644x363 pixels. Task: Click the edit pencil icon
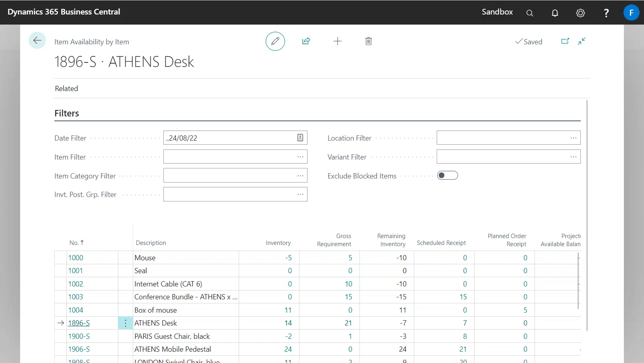pos(275,41)
